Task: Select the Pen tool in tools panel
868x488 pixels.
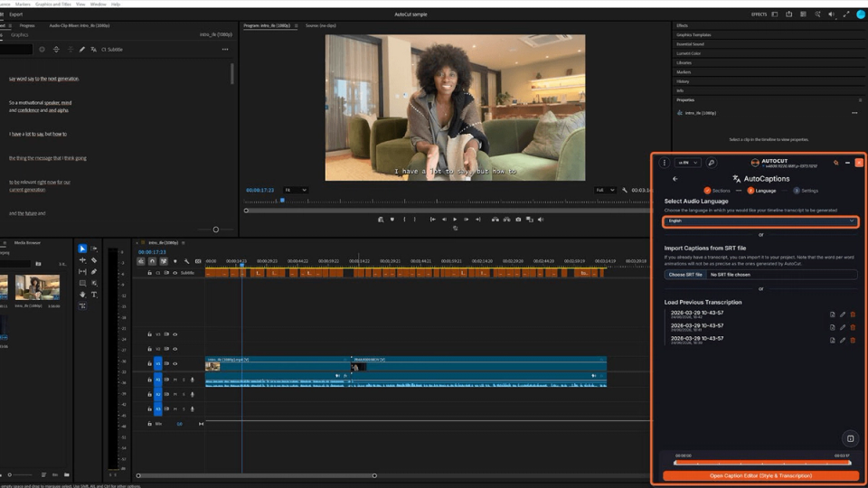Action: tap(94, 272)
